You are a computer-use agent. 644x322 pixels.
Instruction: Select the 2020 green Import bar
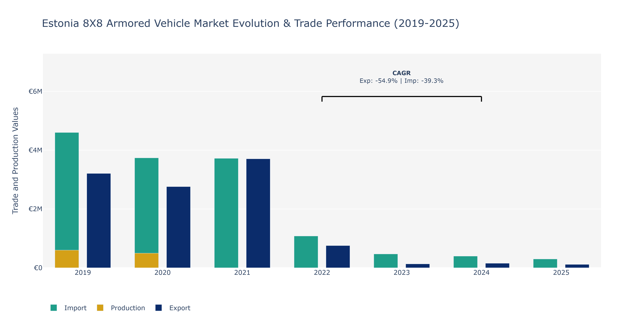[x=147, y=206]
